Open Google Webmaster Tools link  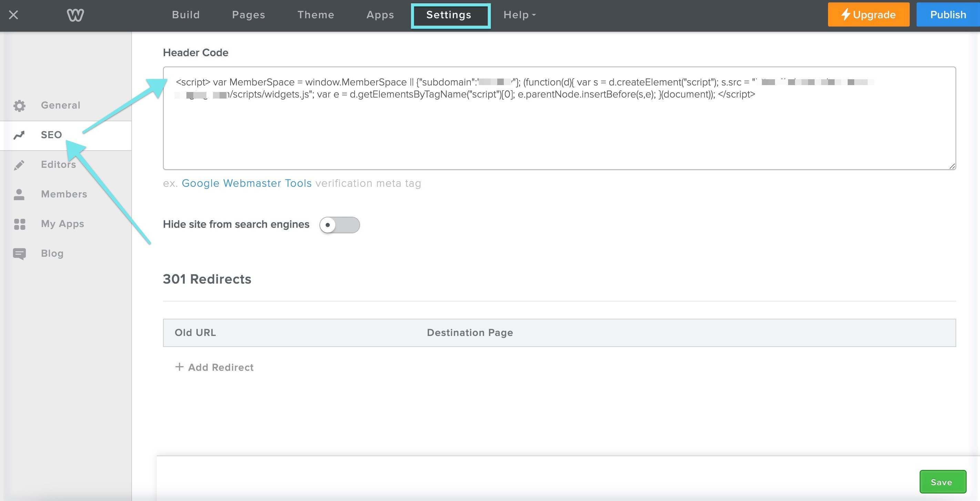(246, 183)
